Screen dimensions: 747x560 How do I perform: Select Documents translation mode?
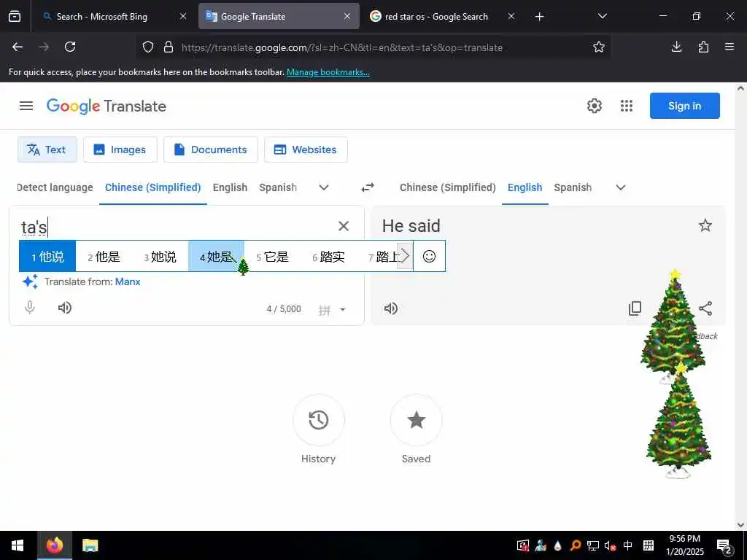click(x=211, y=149)
